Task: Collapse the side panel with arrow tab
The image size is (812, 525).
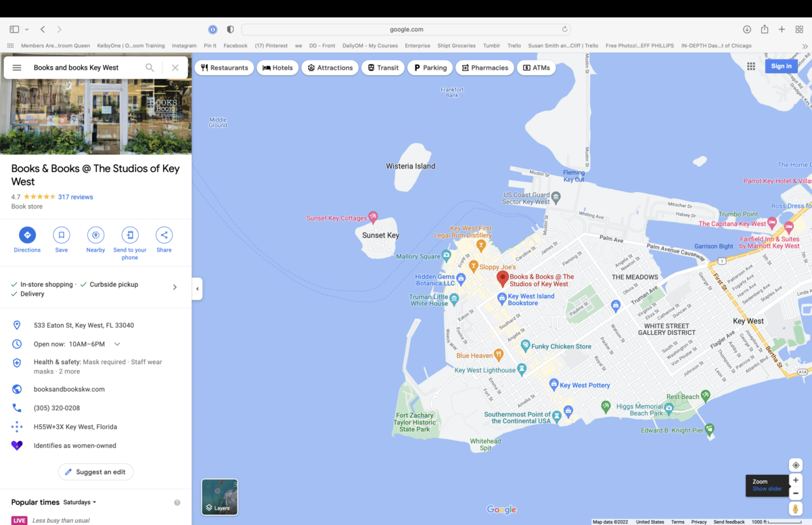Action: pos(197,289)
